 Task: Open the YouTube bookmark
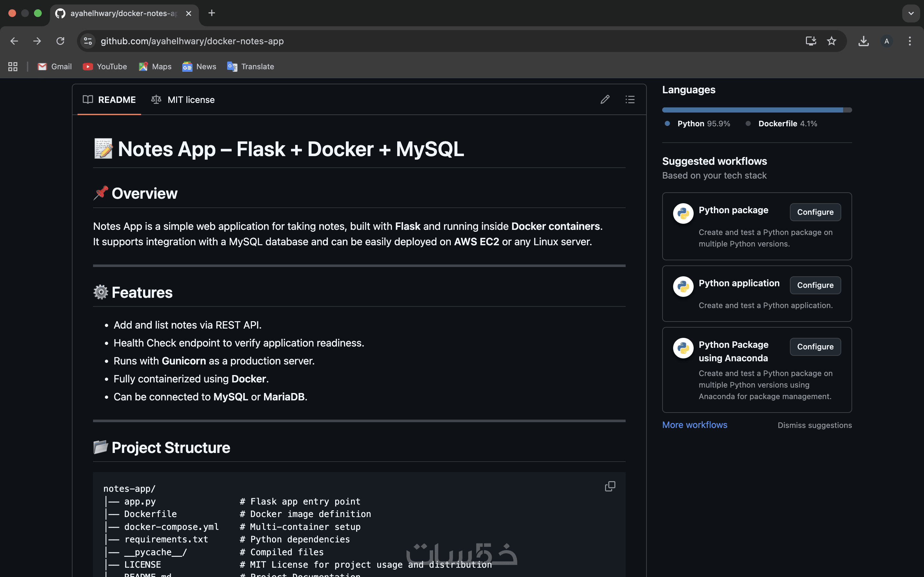pos(105,66)
